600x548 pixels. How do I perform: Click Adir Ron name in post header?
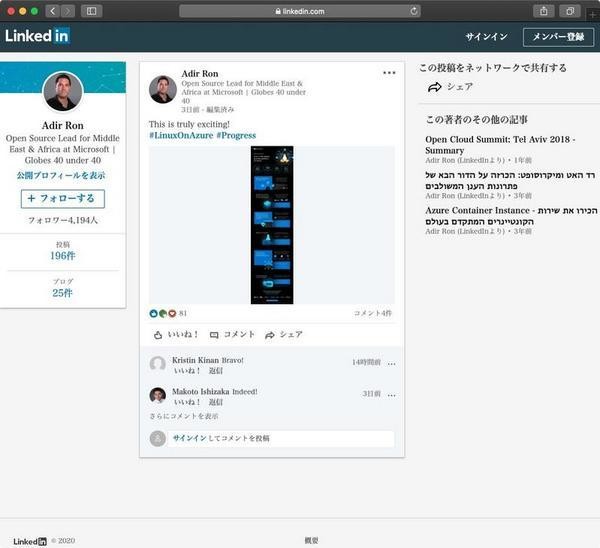coord(200,73)
